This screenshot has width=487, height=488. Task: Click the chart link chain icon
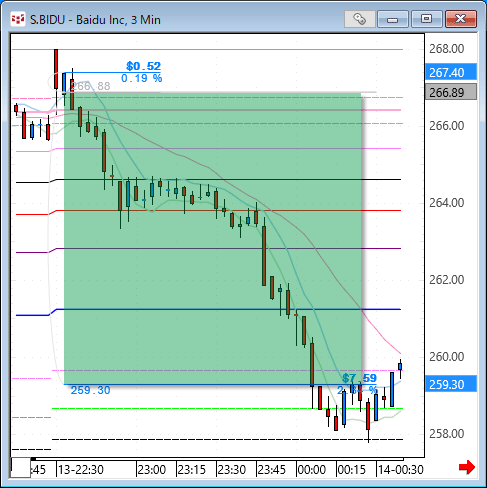[360, 19]
